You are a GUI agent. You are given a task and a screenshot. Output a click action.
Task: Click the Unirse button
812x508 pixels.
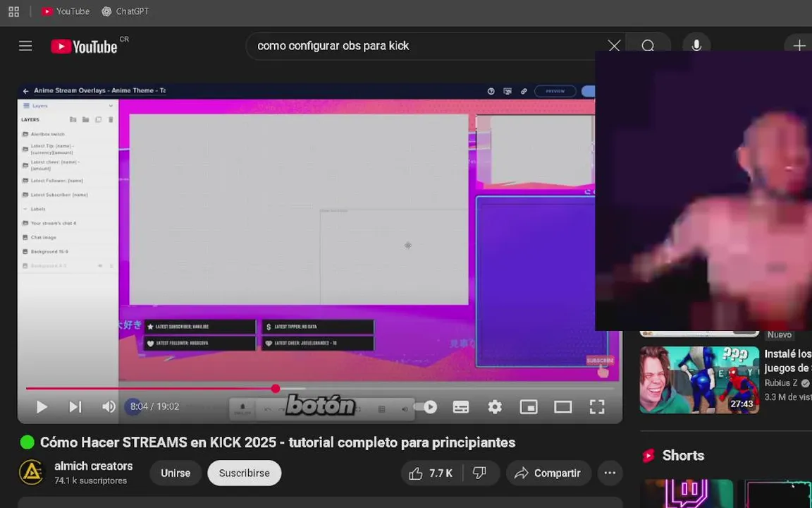(176, 473)
